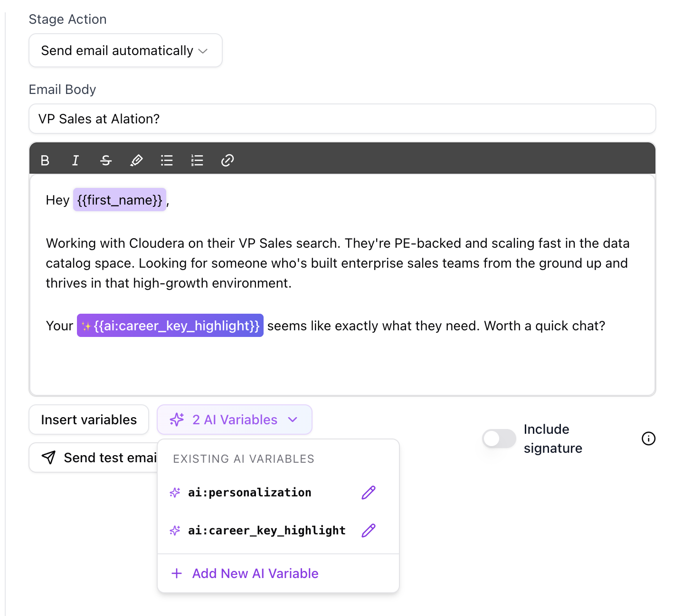The image size is (682, 616).
Task: Click the 'Worth a quick chat?' text
Action: point(545,326)
